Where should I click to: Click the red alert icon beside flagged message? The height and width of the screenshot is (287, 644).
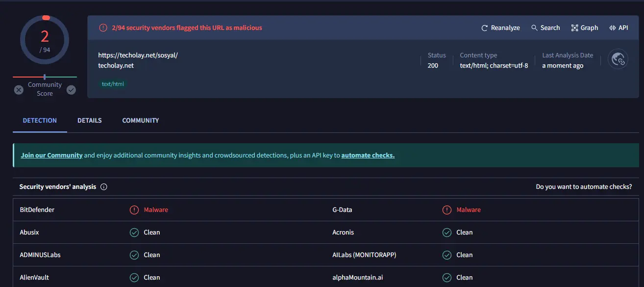click(x=103, y=28)
